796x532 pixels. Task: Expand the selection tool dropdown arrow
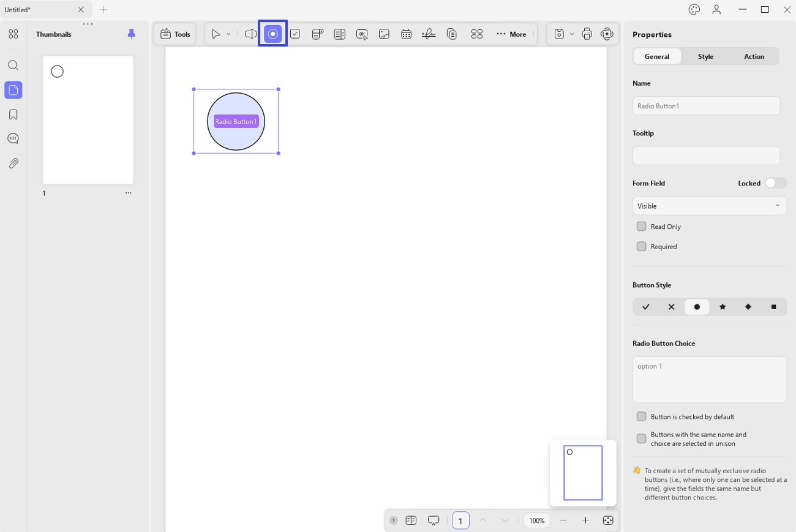pos(229,34)
